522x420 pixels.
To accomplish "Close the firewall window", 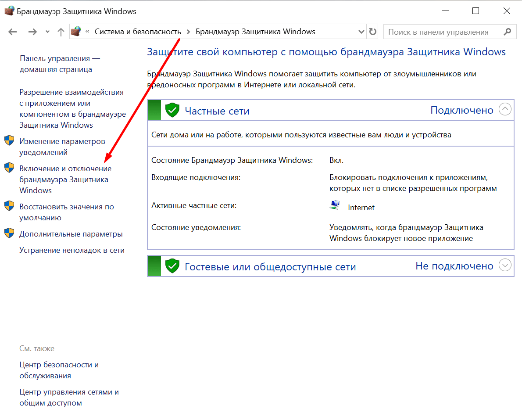I will pos(507,11).
